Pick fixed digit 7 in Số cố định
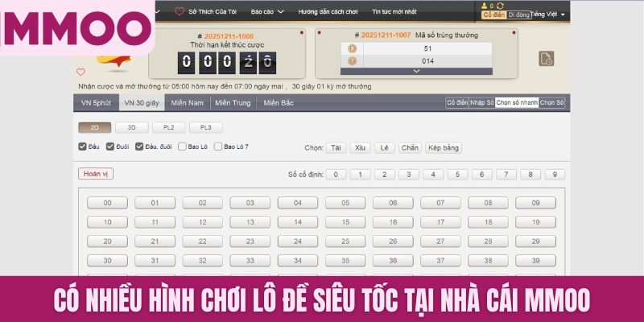The image size is (644, 322). click(506, 175)
